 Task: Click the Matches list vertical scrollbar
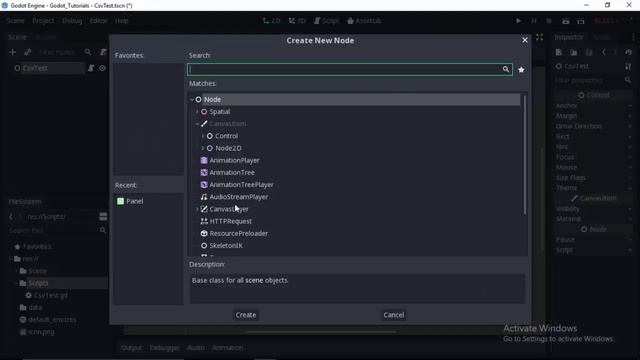coord(524,155)
